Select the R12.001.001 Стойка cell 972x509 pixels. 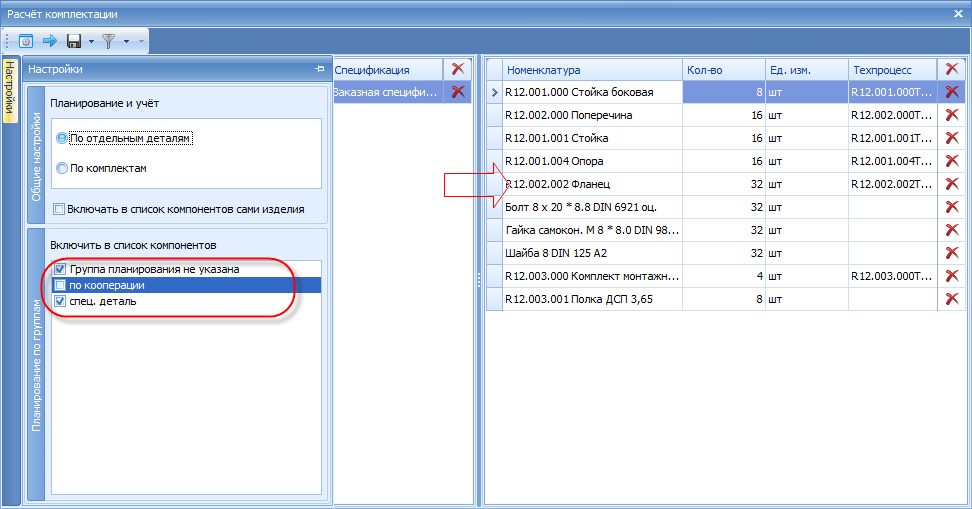pos(593,138)
